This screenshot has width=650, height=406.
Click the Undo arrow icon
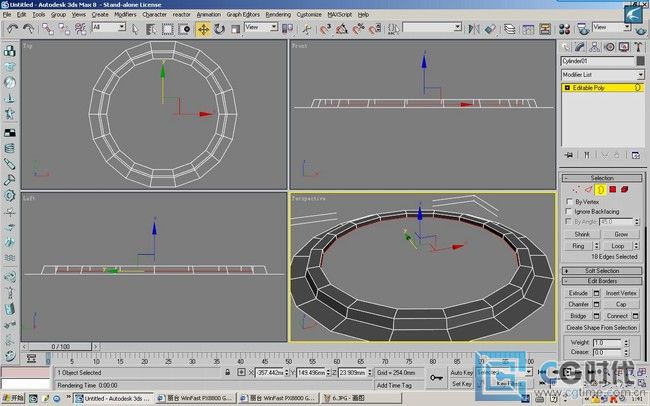pyautogui.click(x=12, y=29)
